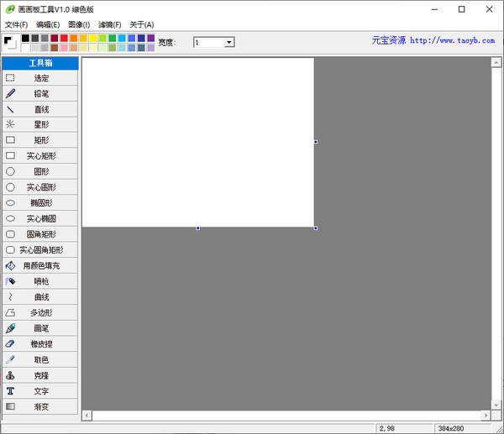Screen dimensions: 504x434
Task: Select the 喷枪 spray gun tool
Action: pyautogui.click(x=40, y=281)
